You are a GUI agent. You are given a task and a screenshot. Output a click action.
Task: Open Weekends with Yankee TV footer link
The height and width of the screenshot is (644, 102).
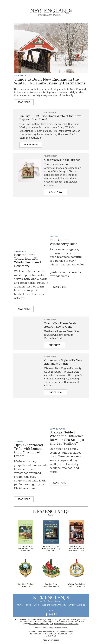tap(54, 605)
